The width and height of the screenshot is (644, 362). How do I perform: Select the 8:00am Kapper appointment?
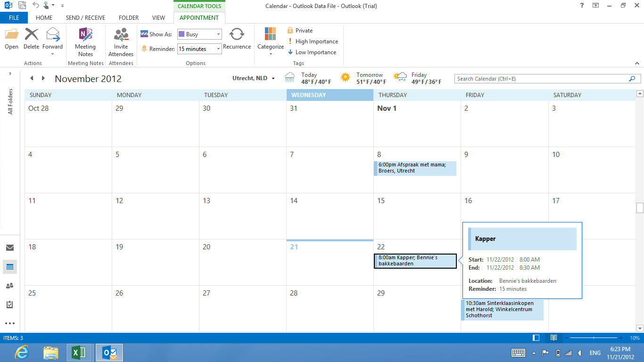[x=415, y=261]
